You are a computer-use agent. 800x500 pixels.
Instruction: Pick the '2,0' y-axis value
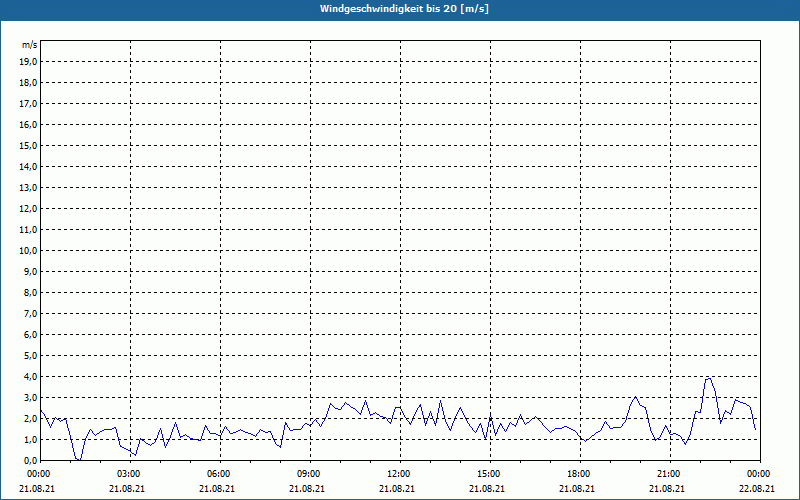[31, 418]
